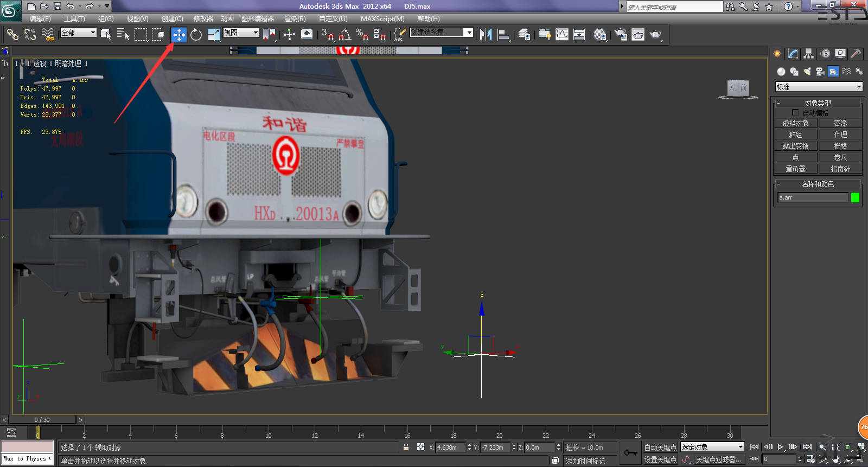
Task: Enable the 自动栅格 checkbox
Action: 795,113
